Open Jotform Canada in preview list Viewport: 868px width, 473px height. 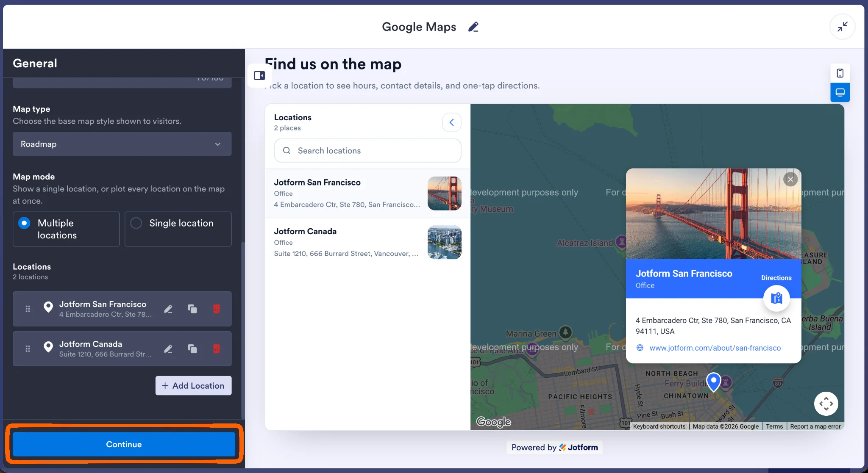(367, 242)
